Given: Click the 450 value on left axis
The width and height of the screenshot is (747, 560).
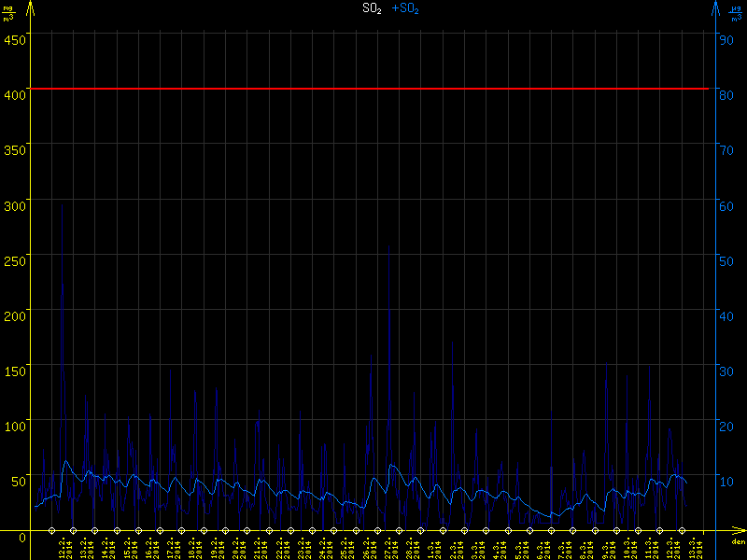Looking at the screenshot, I should [x=15, y=39].
